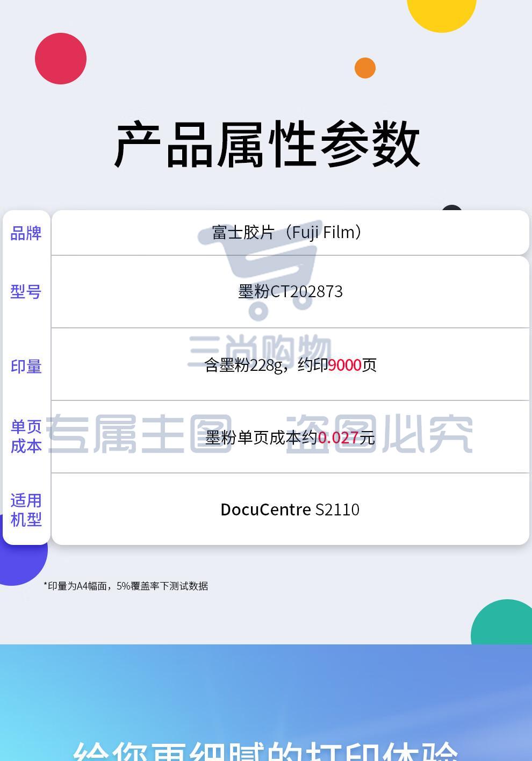Select the 适用机型 row label
532x761 pixels.
[x=26, y=510]
